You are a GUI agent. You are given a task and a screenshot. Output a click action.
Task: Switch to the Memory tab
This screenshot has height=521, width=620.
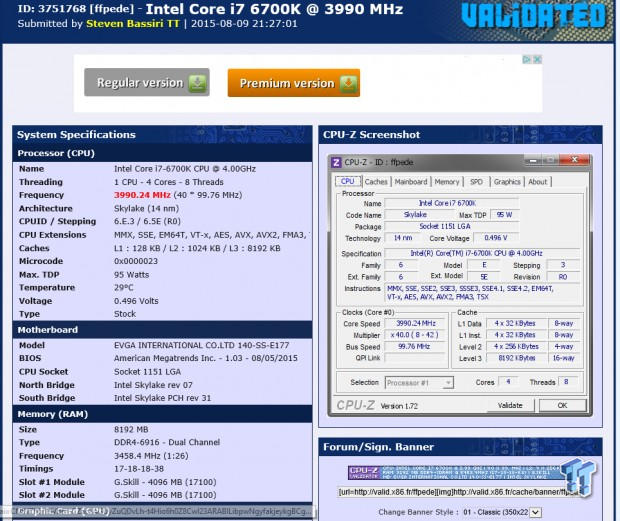[x=447, y=182]
